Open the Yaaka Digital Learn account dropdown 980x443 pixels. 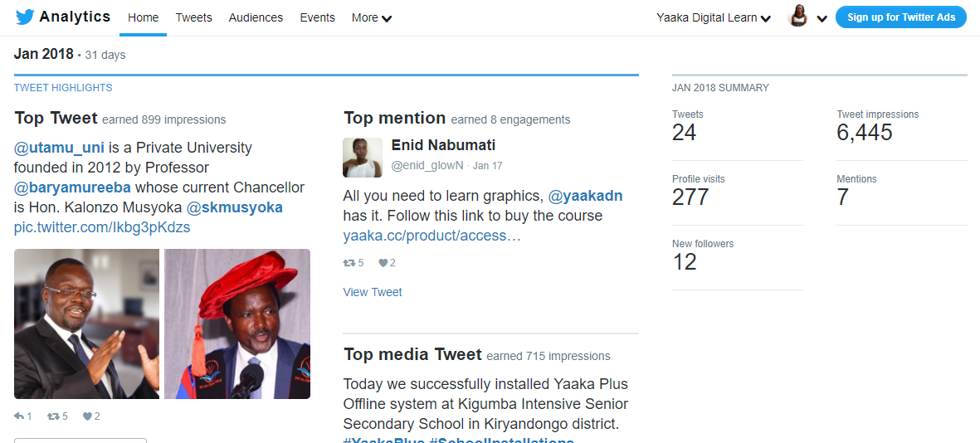coord(714,17)
